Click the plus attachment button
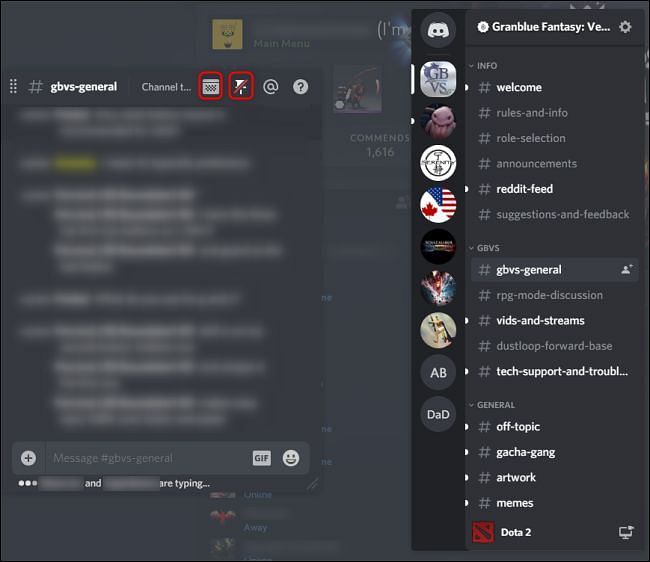Screen dimensions: 650x562 pyautogui.click(x=29, y=458)
